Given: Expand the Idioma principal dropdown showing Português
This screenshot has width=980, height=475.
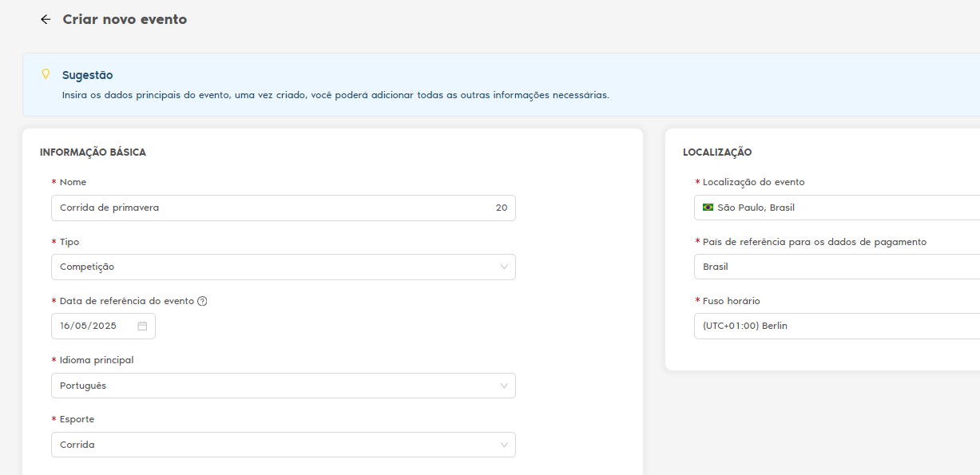Looking at the screenshot, I should point(272,386).
